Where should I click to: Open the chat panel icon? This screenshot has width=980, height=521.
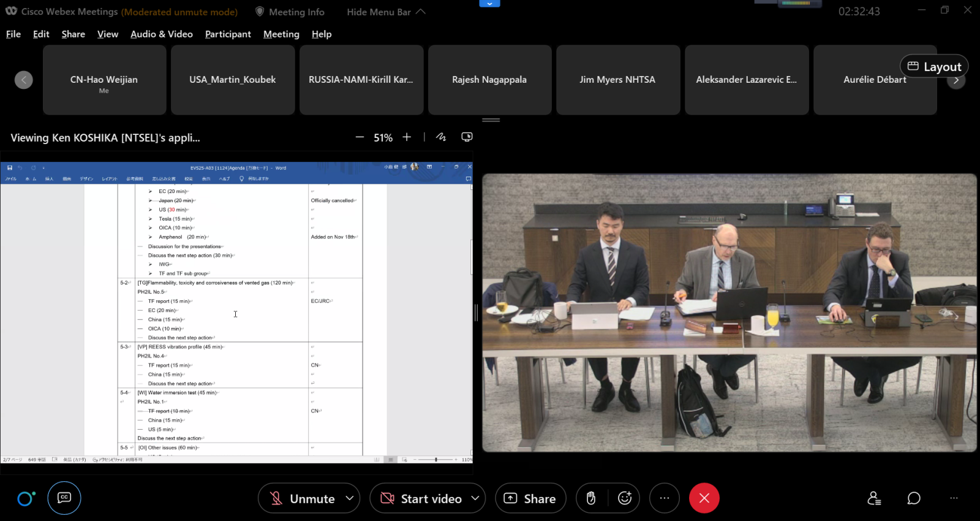(x=914, y=498)
